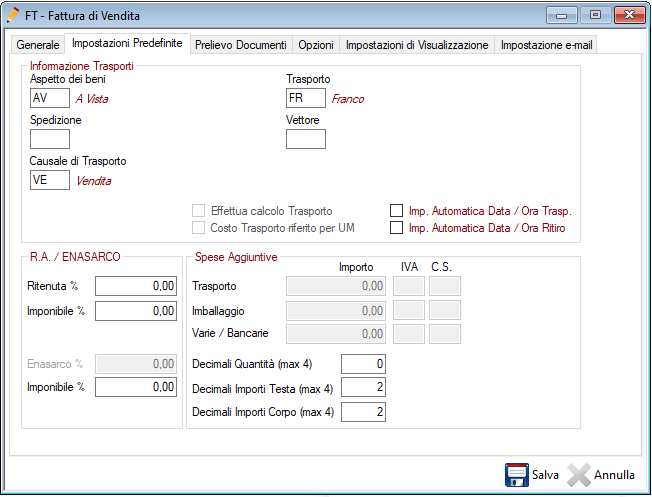Go to Impostazioni di Visualizzazione tab

tap(417, 45)
